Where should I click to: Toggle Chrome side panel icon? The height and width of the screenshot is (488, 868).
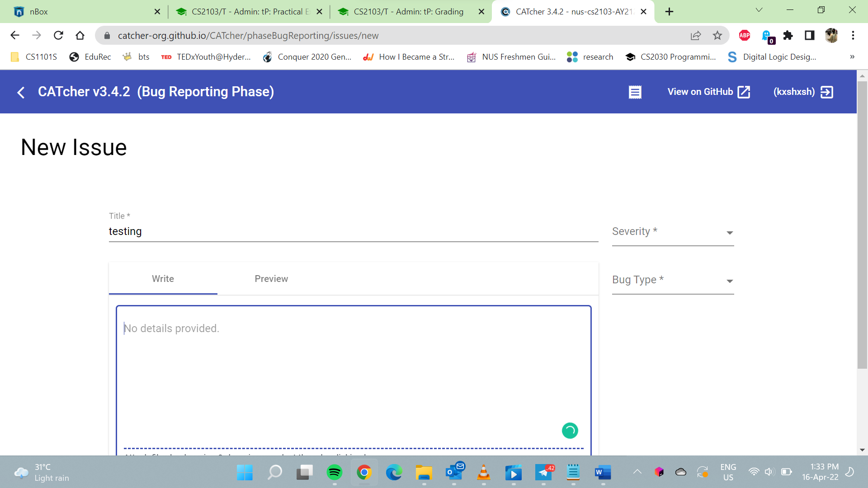tap(809, 35)
